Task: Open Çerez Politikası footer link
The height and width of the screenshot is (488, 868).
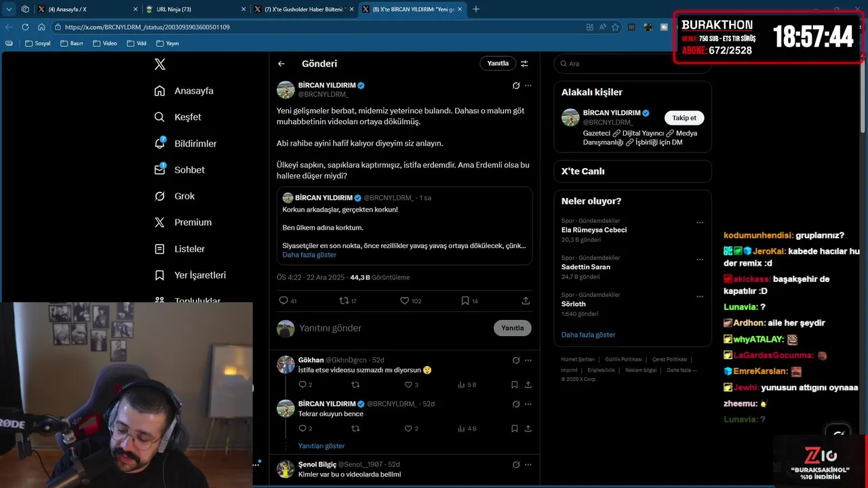Action: pyautogui.click(x=670, y=359)
